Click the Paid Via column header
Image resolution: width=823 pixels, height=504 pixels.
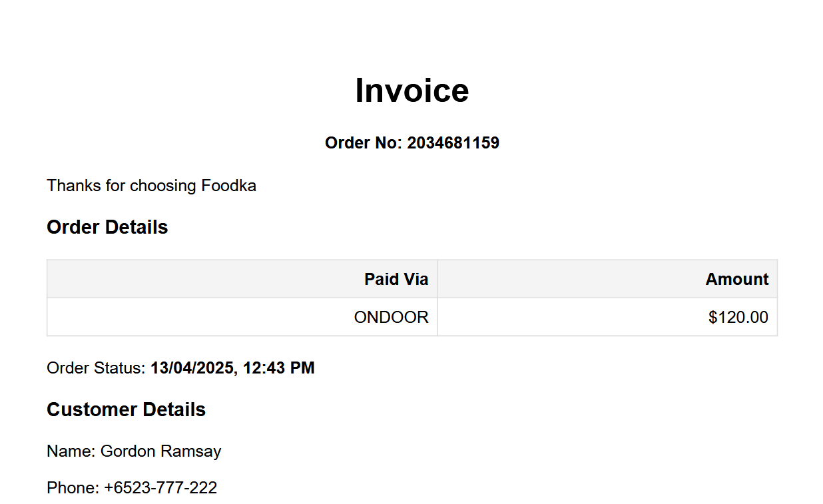coord(396,280)
